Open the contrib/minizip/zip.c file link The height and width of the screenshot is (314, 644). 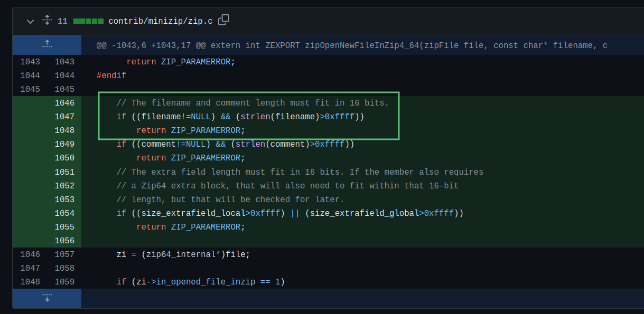pyautogui.click(x=160, y=21)
